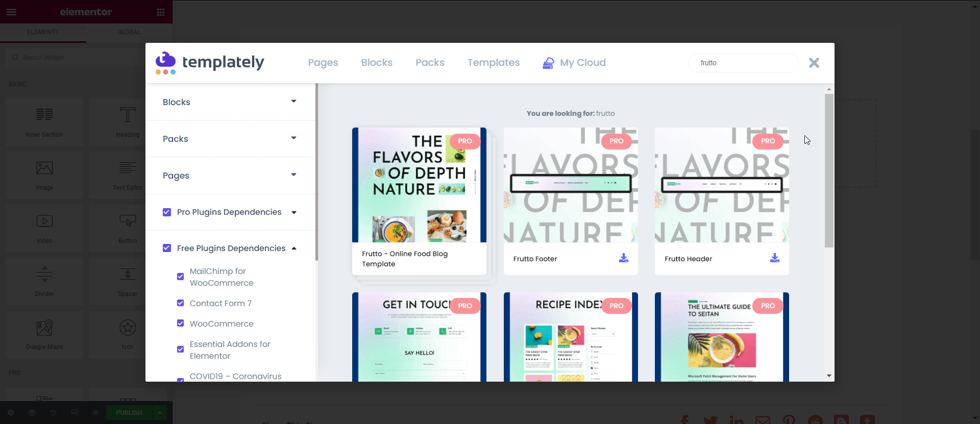Click the Frutto Header title
The image size is (980, 424).
tap(688, 259)
